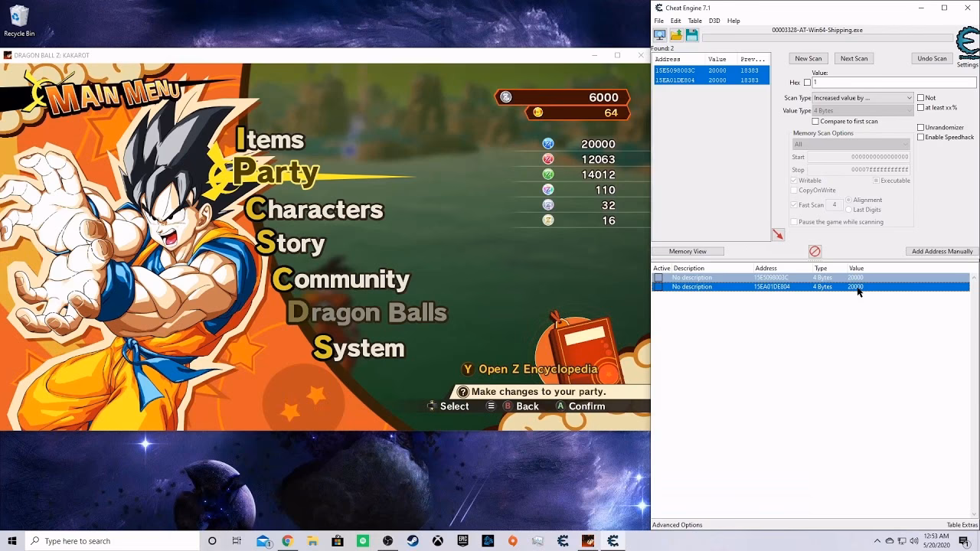Viewport: 980px width, 551px height.
Task: Click the Windows Start button
Action: click(12, 541)
